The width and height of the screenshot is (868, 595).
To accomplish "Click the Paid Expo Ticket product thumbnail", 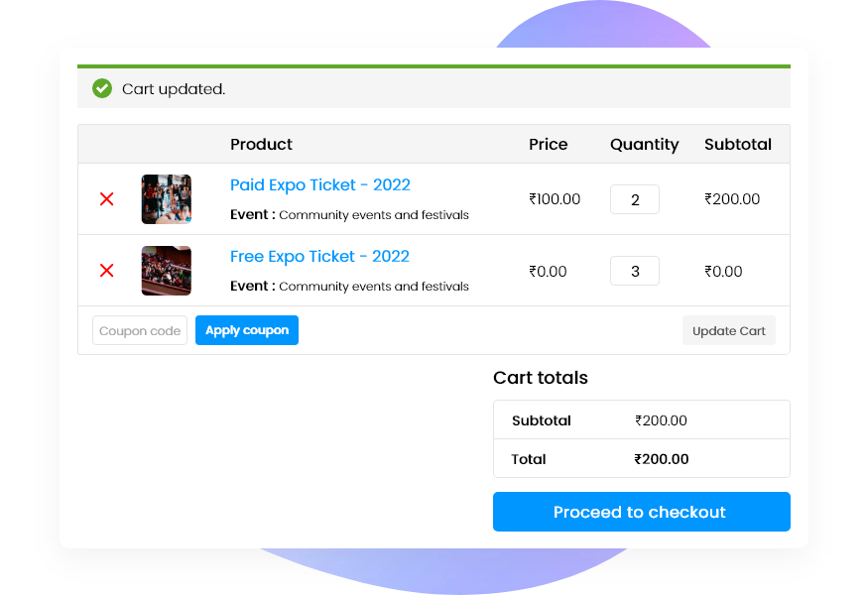I will click(166, 198).
